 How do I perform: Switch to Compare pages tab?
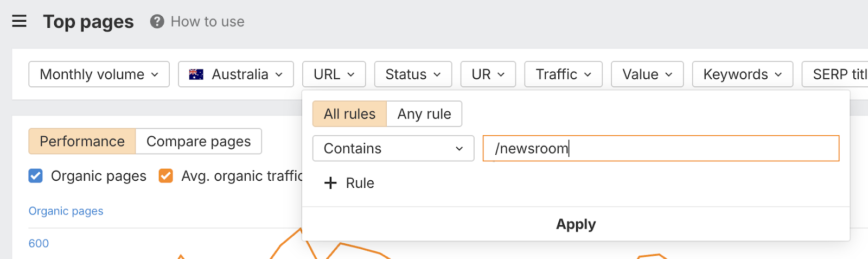[199, 141]
